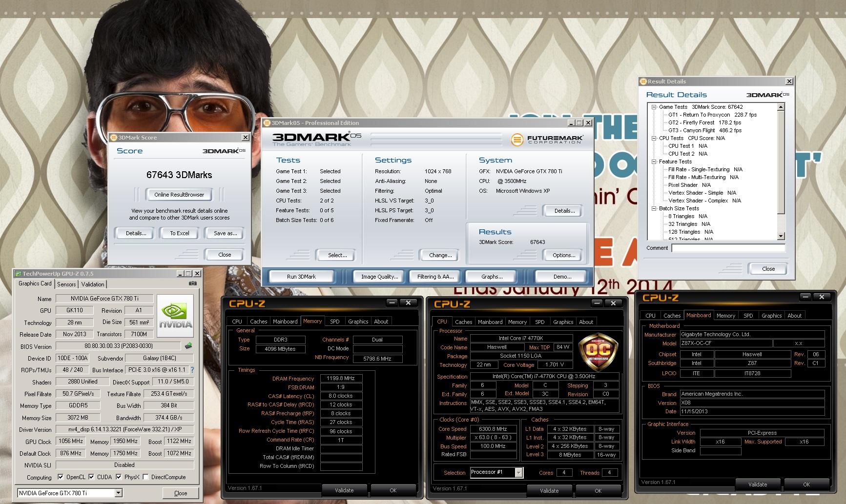
Task: Toggle the DirectCompute checkbox
Action: 145,477
